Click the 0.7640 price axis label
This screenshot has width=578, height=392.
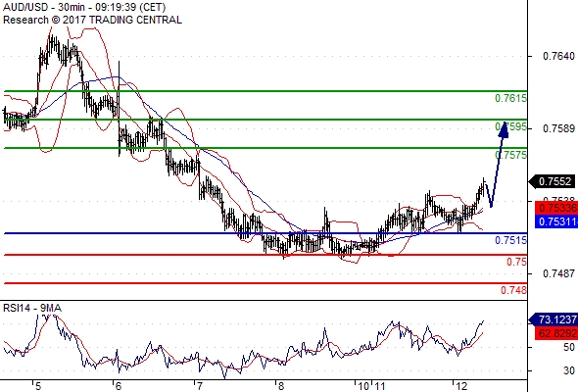point(558,56)
